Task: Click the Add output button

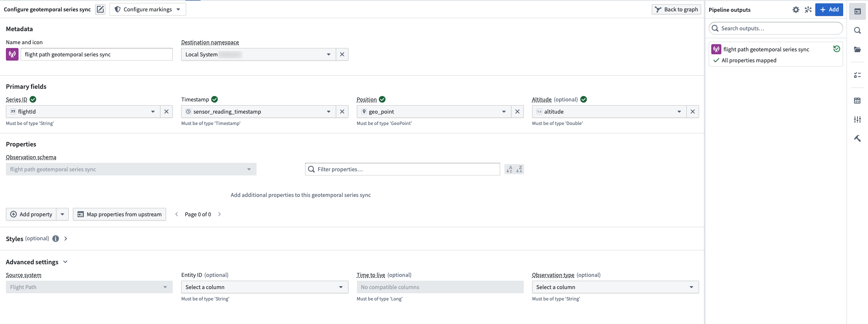Action: pyautogui.click(x=829, y=10)
